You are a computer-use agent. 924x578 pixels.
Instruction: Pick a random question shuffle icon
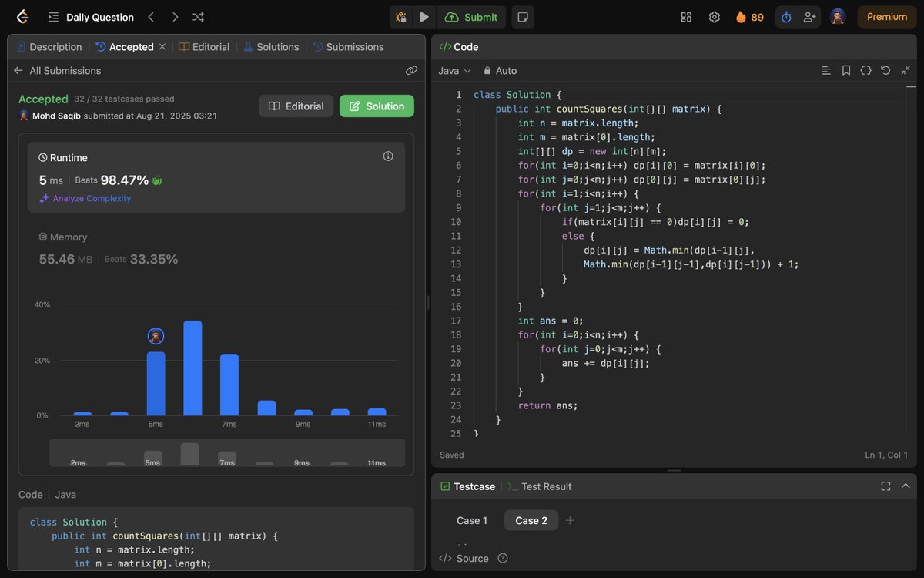tap(198, 17)
